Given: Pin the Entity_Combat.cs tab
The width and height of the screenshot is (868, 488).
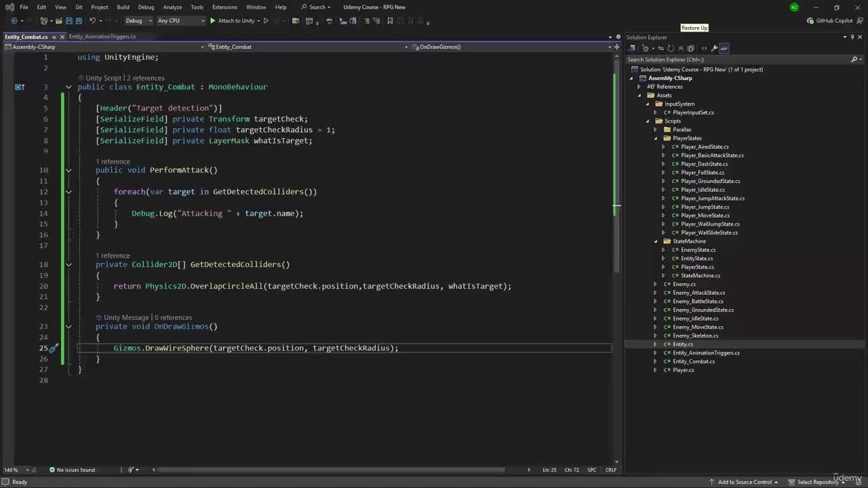Looking at the screenshot, I should (x=54, y=37).
